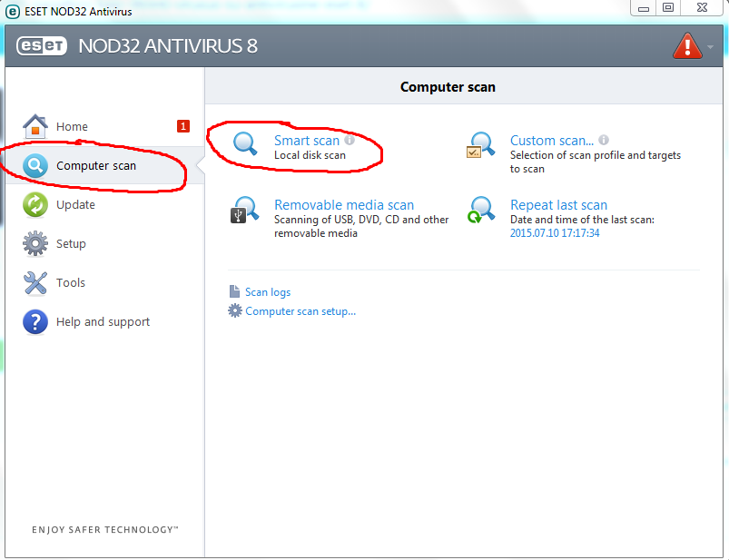Show the Smart scan info tooltip icon
Screen dimensions: 729x560
(350, 140)
